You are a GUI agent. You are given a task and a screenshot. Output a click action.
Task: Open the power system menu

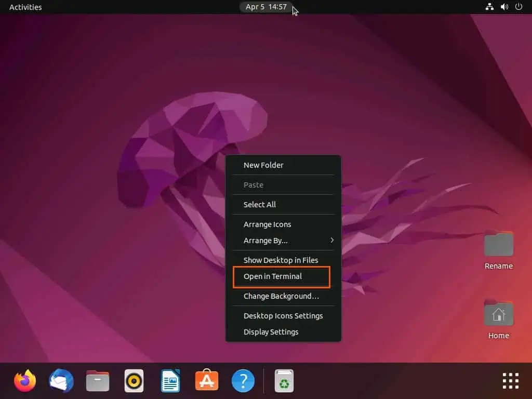518,7
